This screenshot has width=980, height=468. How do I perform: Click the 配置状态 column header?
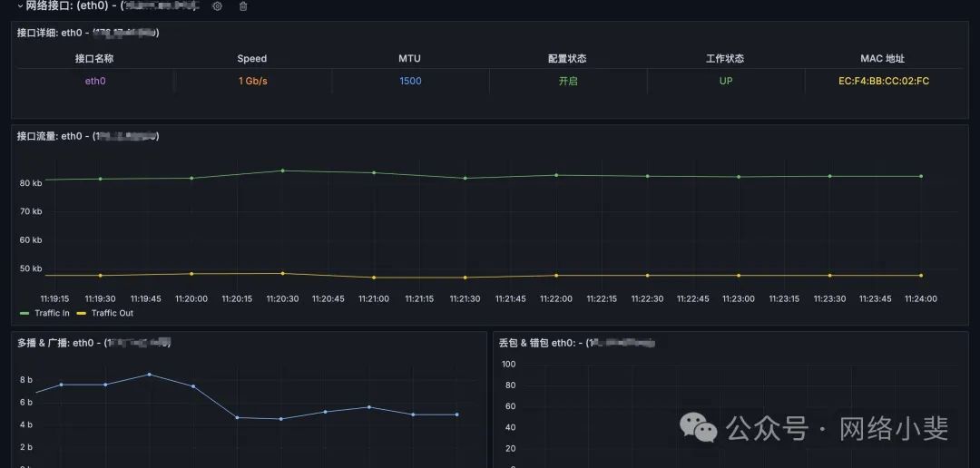click(567, 58)
